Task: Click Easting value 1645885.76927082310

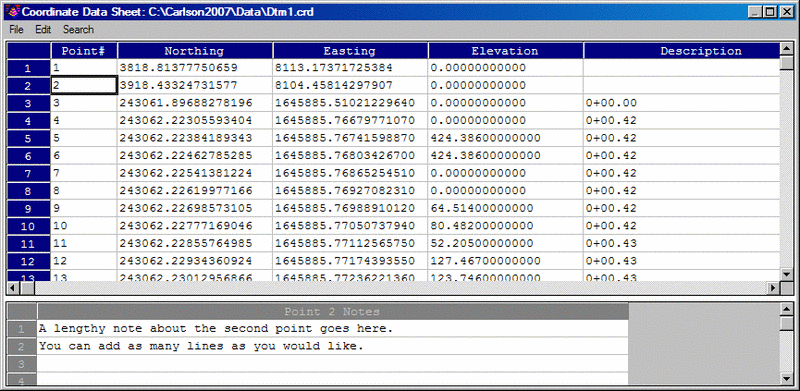Action: tap(350, 191)
